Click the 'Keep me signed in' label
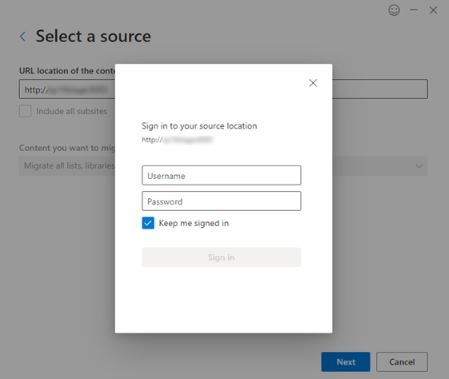This screenshot has width=449, height=379. click(194, 223)
